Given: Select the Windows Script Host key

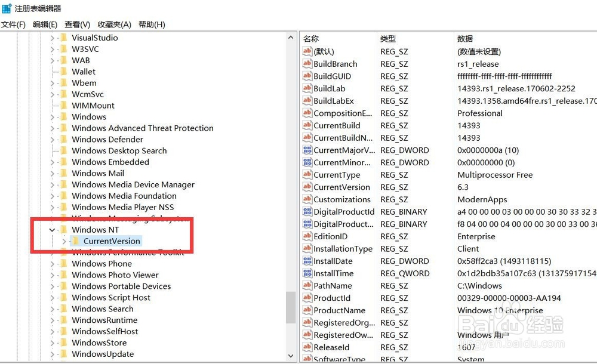Looking at the screenshot, I should click(x=111, y=297).
